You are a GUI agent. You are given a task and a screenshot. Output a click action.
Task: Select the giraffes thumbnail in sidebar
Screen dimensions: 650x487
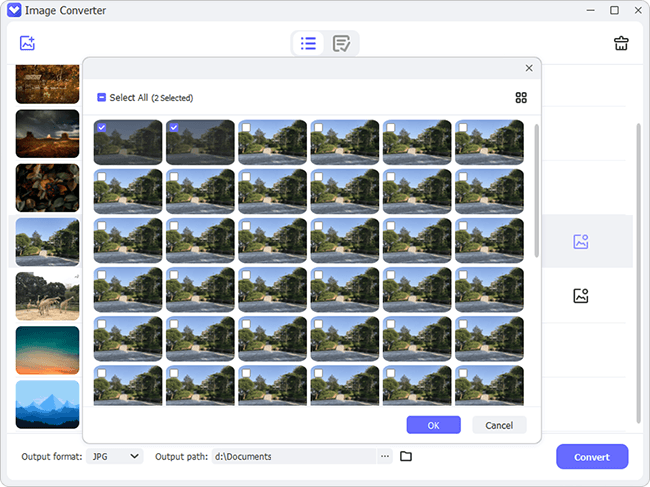[47, 296]
